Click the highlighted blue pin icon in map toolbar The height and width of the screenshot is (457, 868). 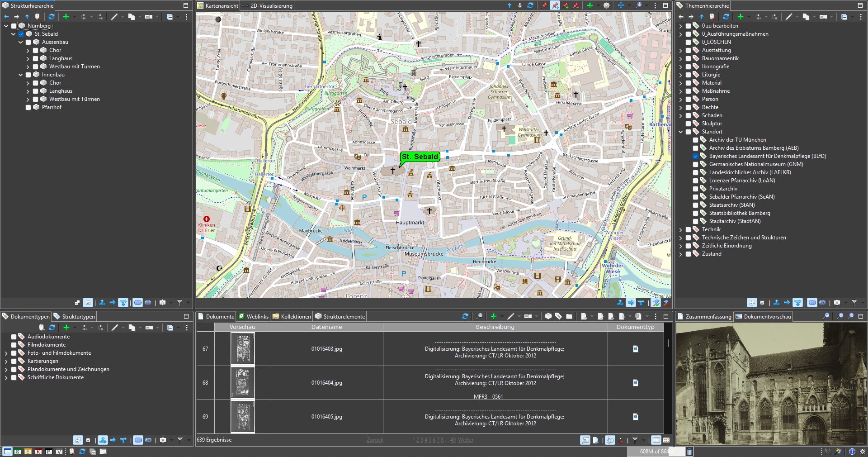555,5
